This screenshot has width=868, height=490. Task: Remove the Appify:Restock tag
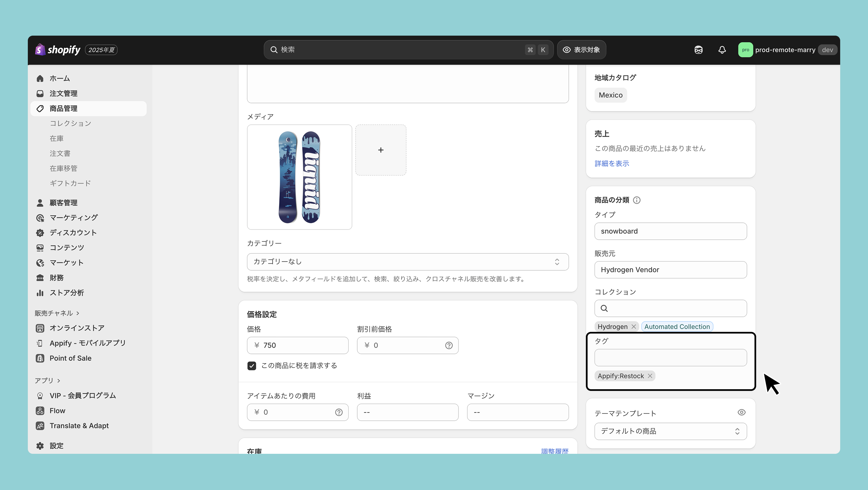point(650,376)
